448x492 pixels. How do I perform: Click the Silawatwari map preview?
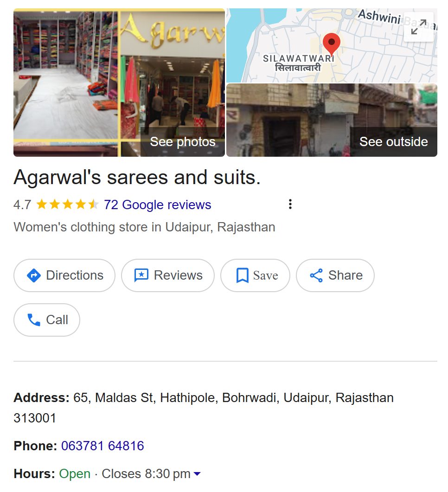click(332, 45)
